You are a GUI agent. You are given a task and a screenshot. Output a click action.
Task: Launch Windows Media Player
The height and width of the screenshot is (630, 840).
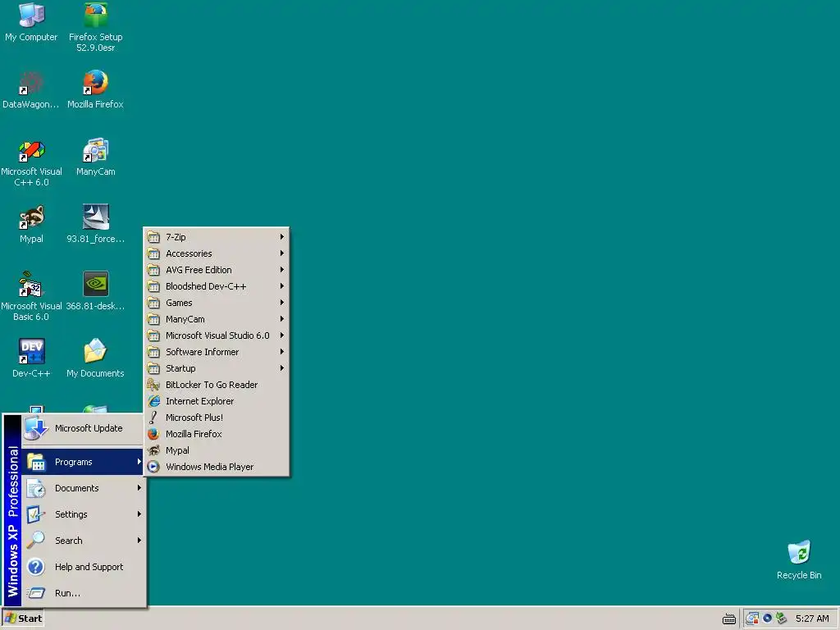pyautogui.click(x=217, y=467)
